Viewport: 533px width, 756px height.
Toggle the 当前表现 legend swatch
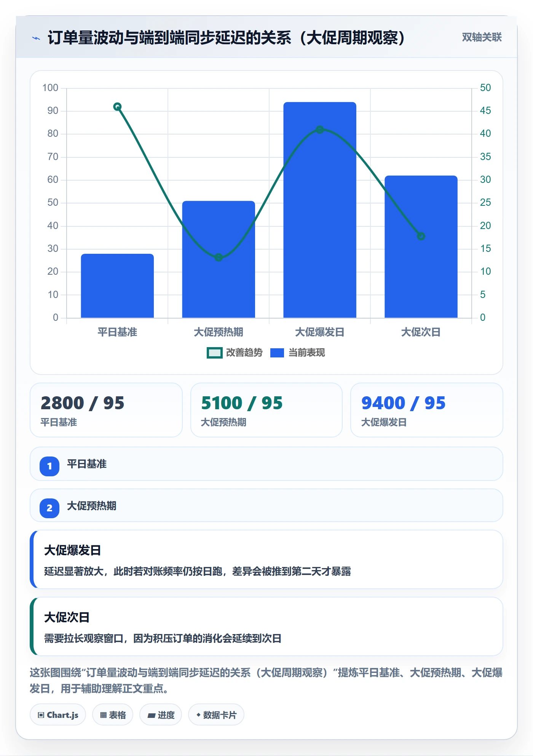click(x=277, y=353)
